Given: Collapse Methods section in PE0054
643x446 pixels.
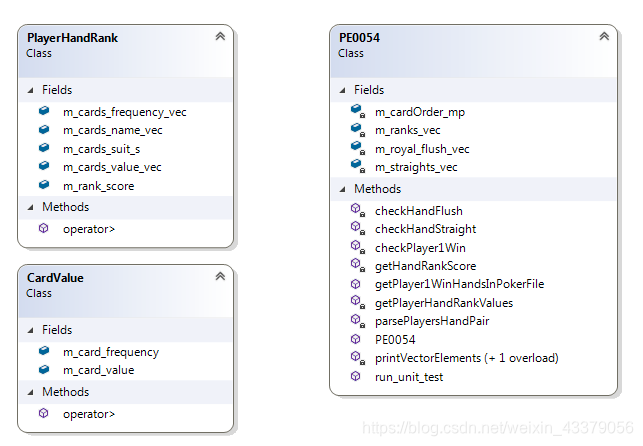Looking at the screenshot, I should point(342,189).
